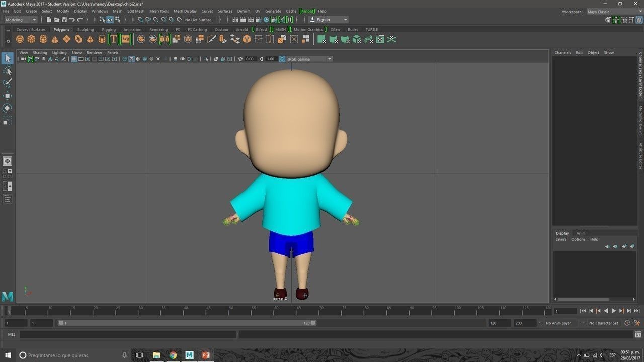
Task: Click the Bevel tool shelf icon
Action: coord(247,39)
